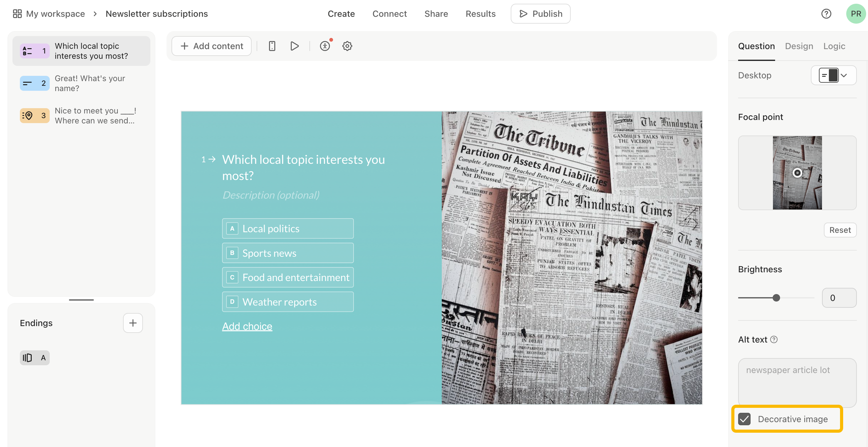Go to the Connect section
This screenshot has width=868, height=447.
(389, 14)
